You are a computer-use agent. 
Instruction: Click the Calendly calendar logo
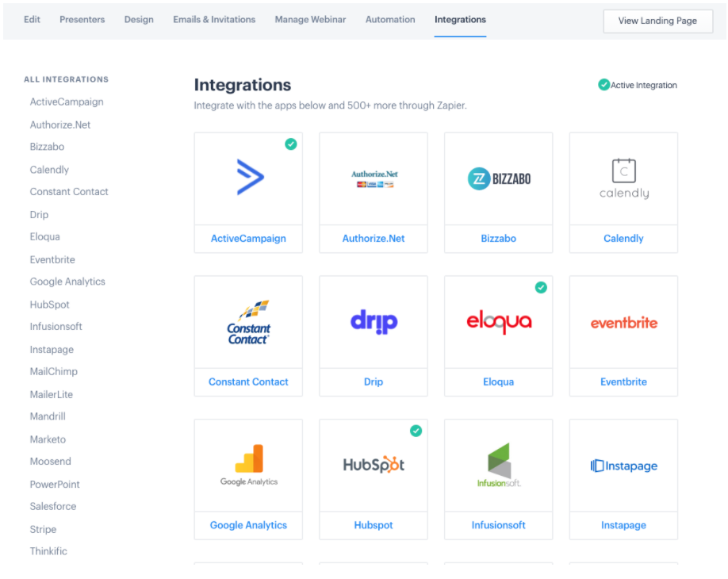623,178
